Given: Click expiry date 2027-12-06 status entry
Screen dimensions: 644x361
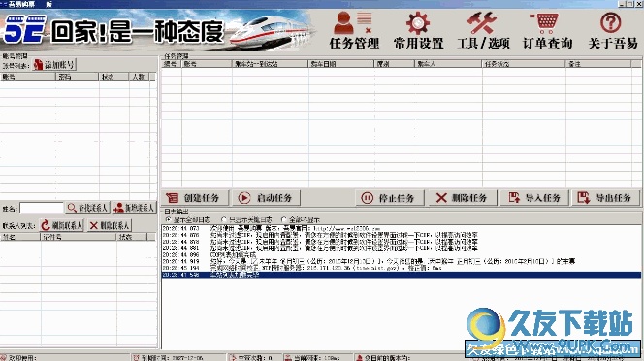Looking at the screenshot, I should (x=179, y=358).
